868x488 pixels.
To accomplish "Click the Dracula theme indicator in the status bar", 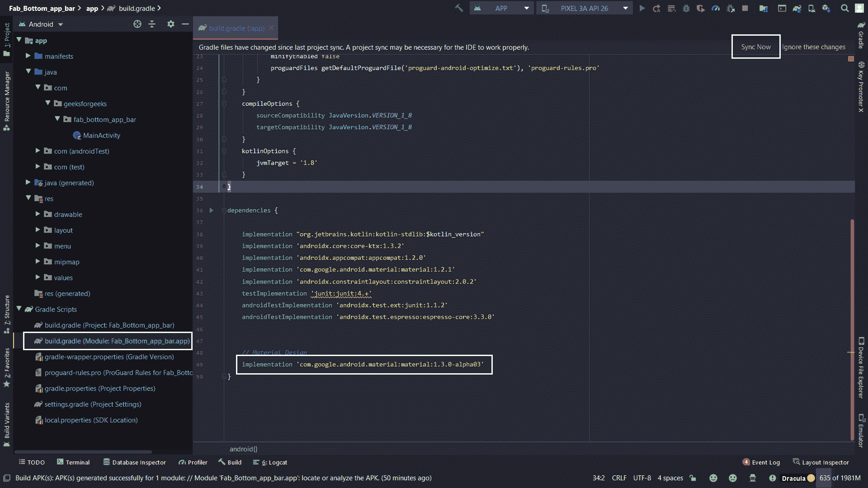I will 794,478.
